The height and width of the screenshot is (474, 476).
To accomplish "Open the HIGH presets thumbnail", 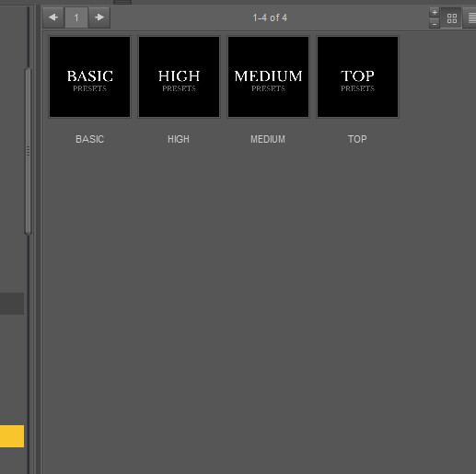I will [180, 76].
